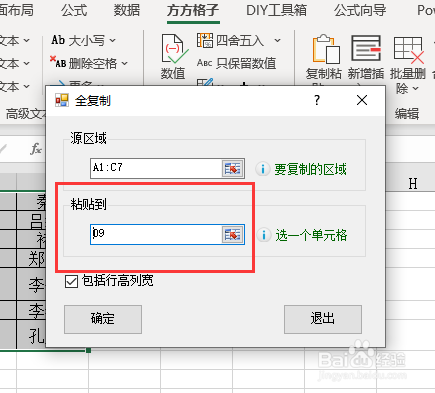Click the Ab 大小写 case icon
This screenshot has width=435, height=393.
click(58, 40)
